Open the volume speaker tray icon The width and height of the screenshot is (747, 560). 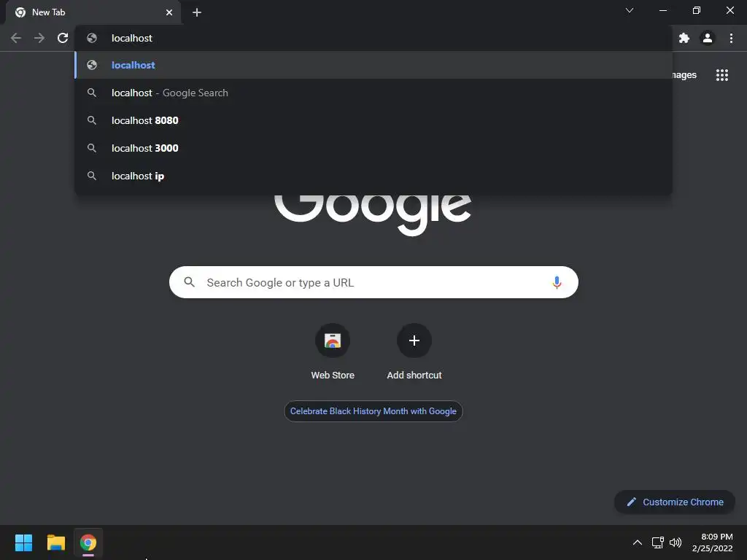(x=676, y=542)
